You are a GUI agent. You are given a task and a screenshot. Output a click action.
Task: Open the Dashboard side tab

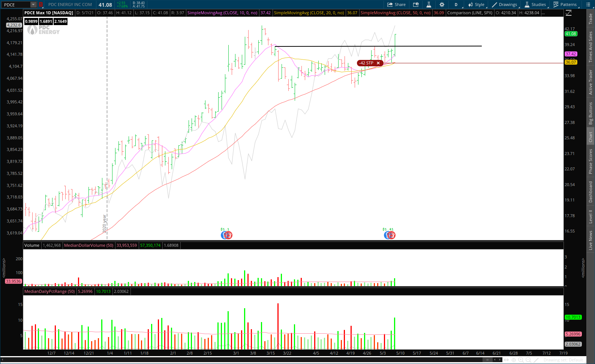click(x=591, y=192)
